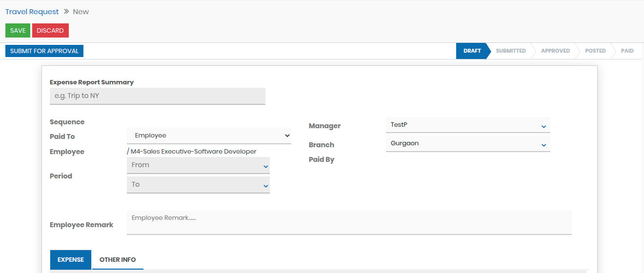Click the Paid status stage

click(x=627, y=51)
